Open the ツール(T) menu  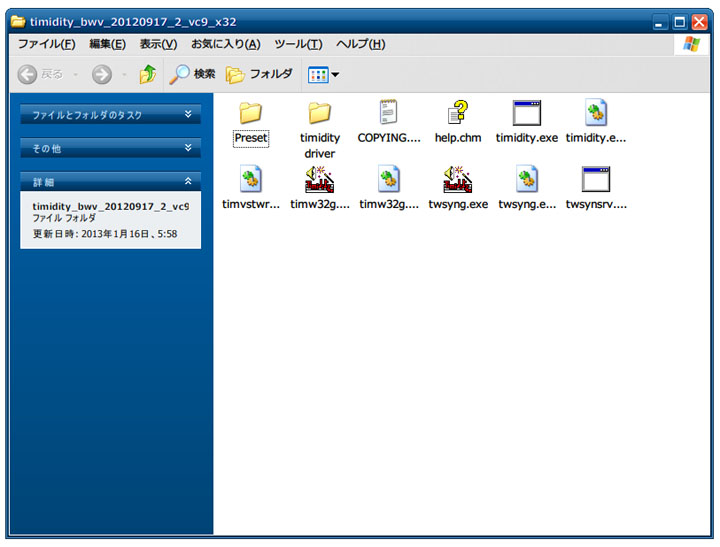[298, 44]
